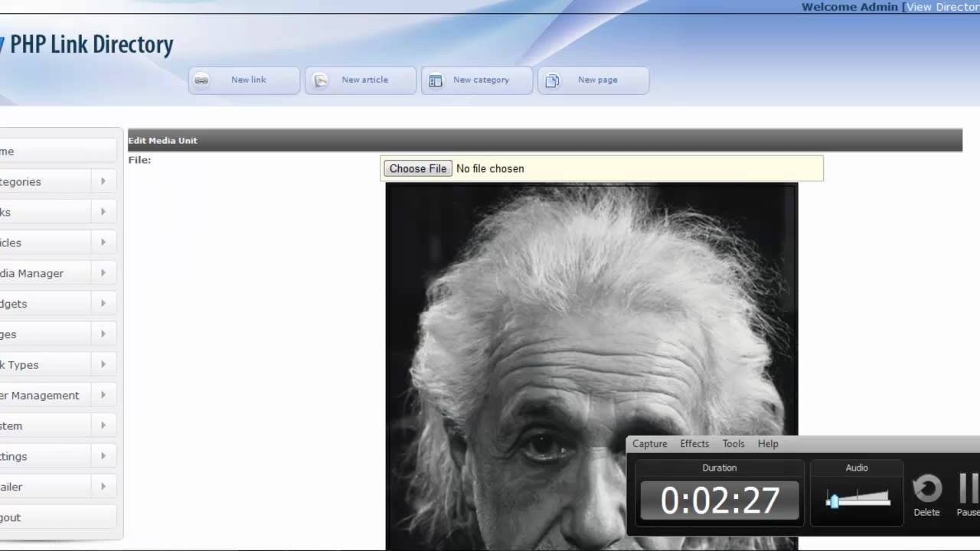Expand the Widgets sidebar arrow
Screen dimensions: 980x551
(x=103, y=304)
